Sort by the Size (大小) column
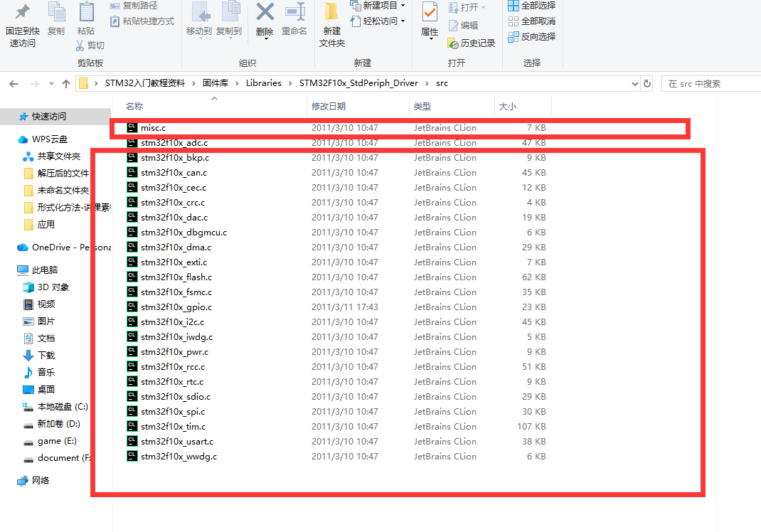The height and width of the screenshot is (532, 761). [508, 106]
